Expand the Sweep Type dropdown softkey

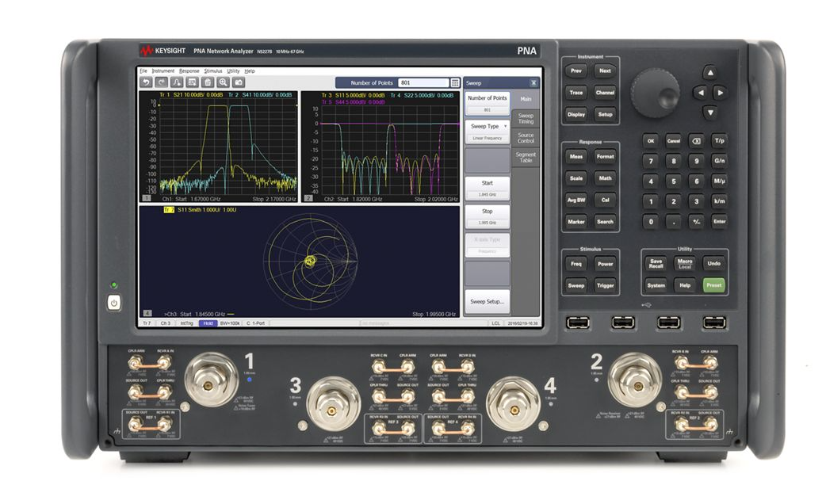488,132
